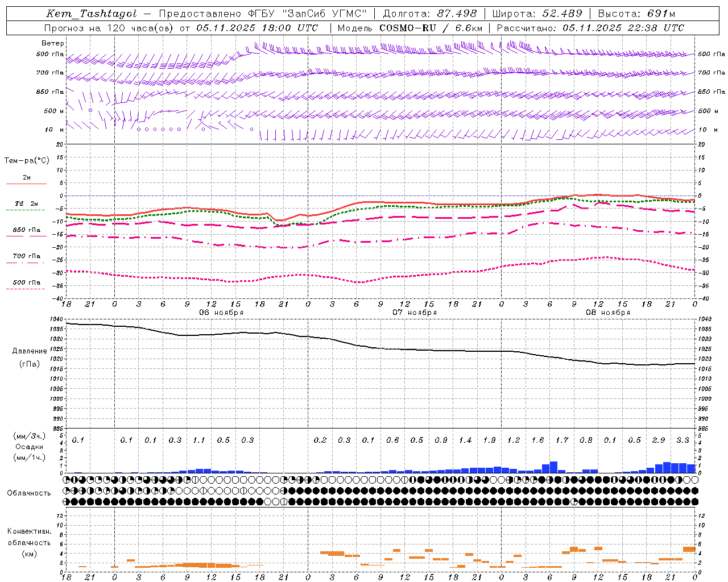The height and width of the screenshot is (582, 728).
Task: Click the precipitation value 0.6
Action: pos(392,440)
